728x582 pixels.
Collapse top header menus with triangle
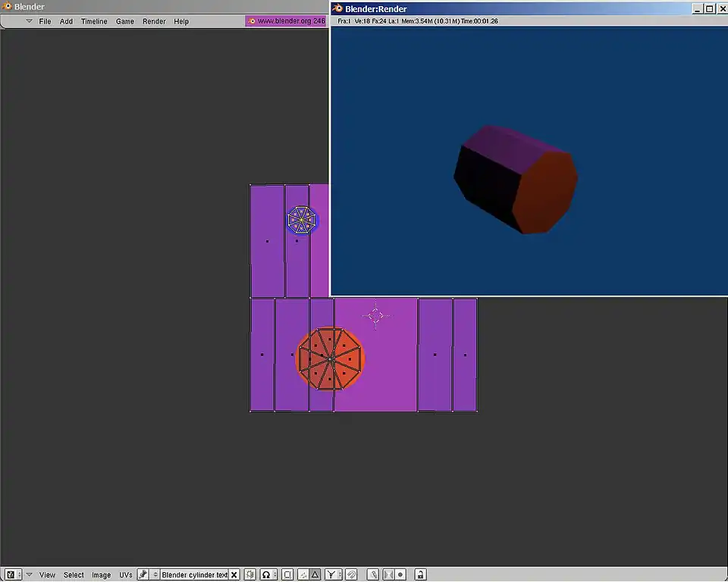click(x=29, y=21)
